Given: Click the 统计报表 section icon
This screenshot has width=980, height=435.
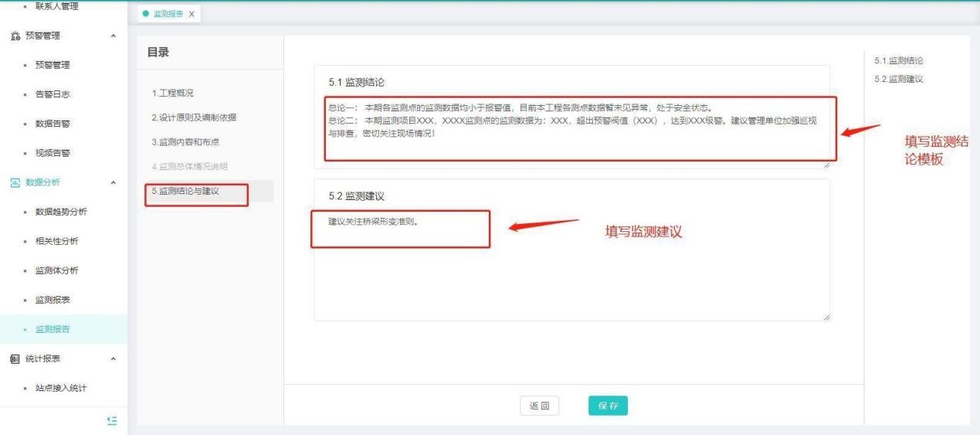Looking at the screenshot, I should click(x=15, y=359).
